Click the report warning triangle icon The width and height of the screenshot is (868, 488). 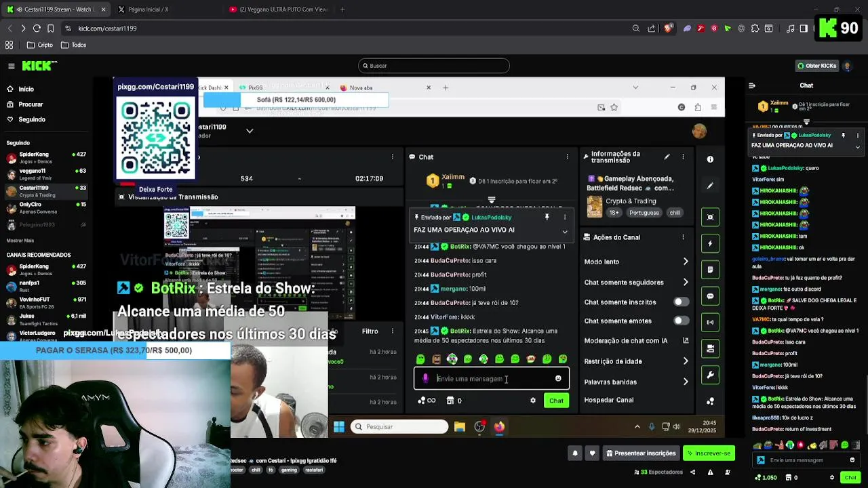click(710, 472)
